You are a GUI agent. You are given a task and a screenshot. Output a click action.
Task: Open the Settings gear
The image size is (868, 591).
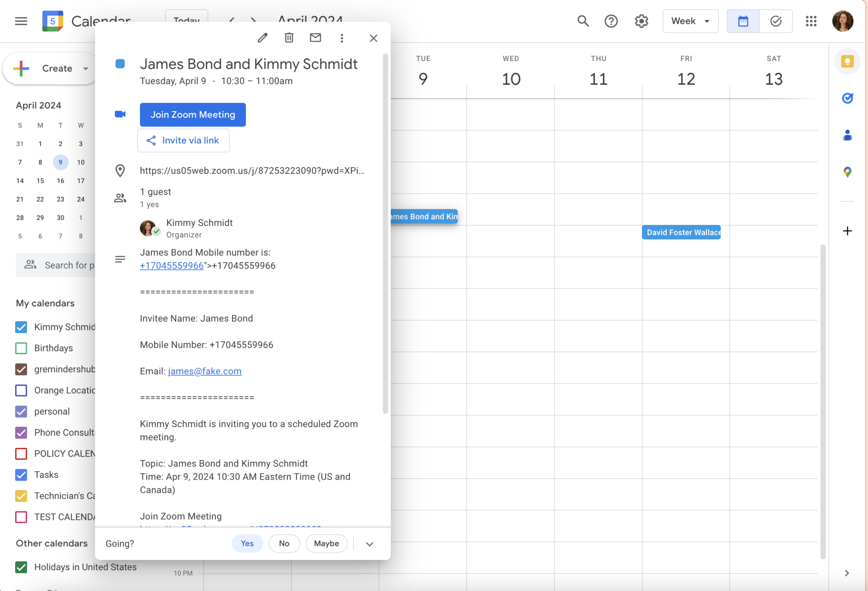[x=641, y=21]
